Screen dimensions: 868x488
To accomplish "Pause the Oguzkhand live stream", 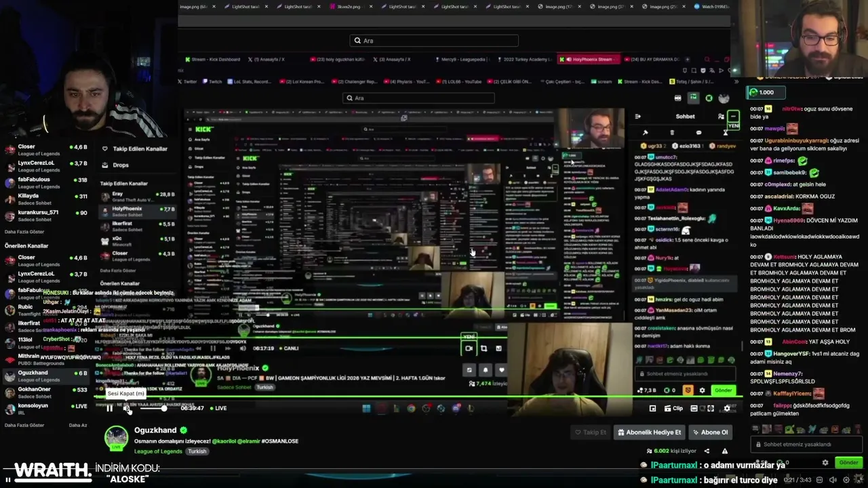I will [x=109, y=408].
